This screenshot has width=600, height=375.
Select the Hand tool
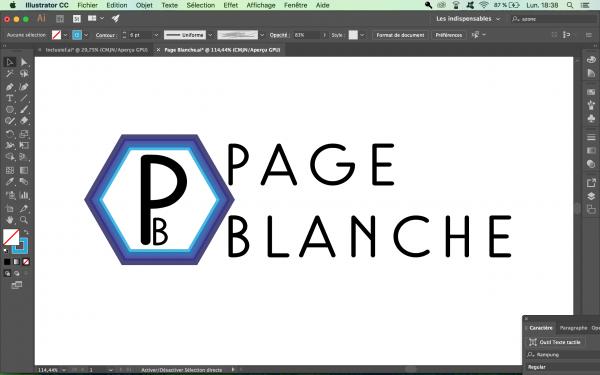10,220
